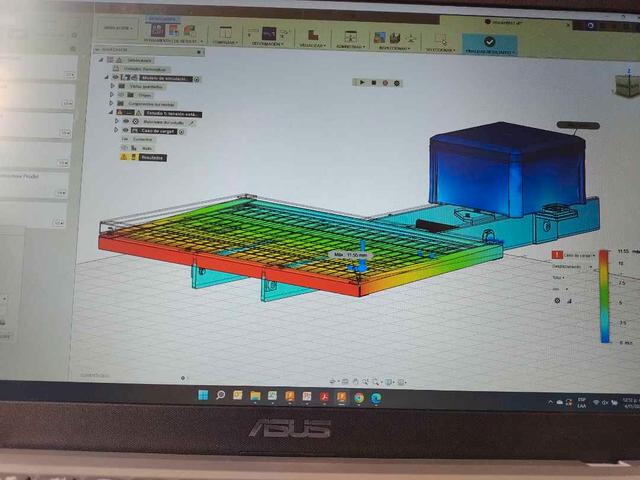Click the third Herramientas de resultados icon
The width and height of the screenshot is (640, 480).
(x=189, y=31)
